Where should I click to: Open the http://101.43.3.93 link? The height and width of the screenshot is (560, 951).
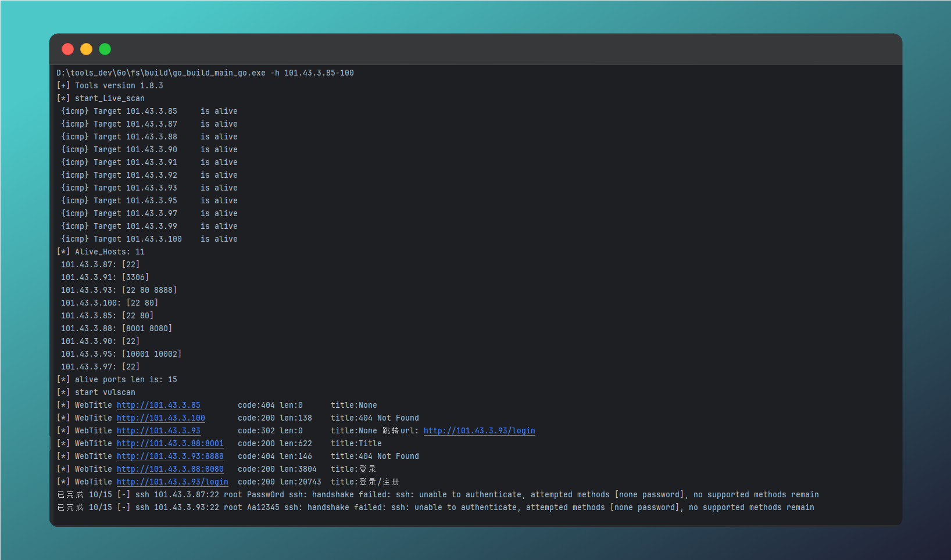click(x=158, y=430)
